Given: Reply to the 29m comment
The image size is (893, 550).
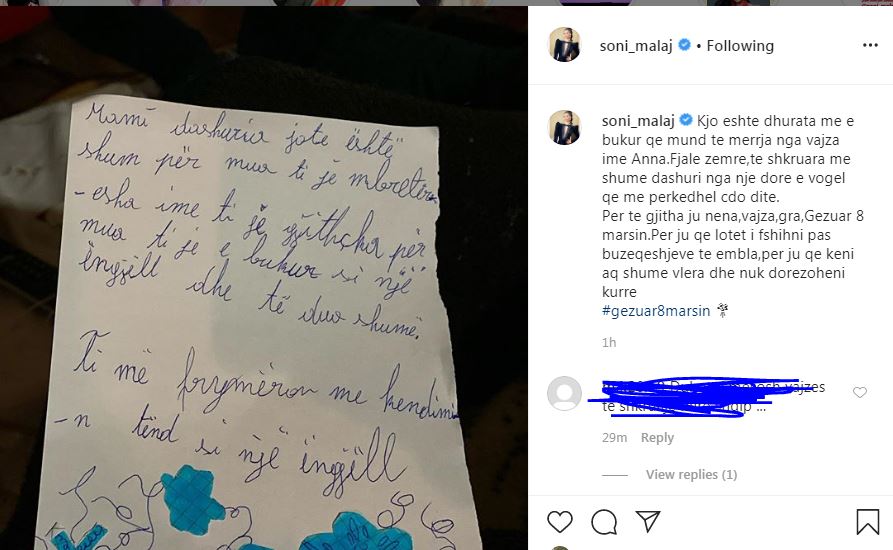Looking at the screenshot, I should click(x=657, y=437).
